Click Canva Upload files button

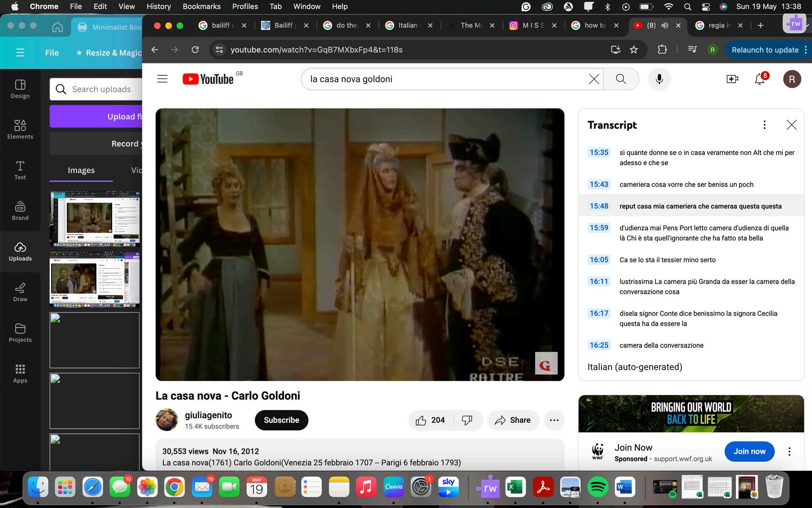coord(96,116)
